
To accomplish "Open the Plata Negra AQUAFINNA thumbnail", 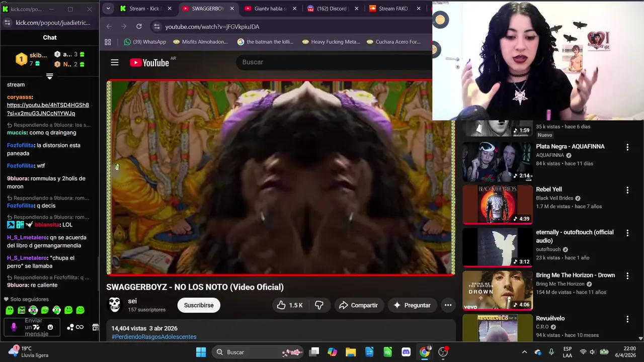I will tap(497, 161).
